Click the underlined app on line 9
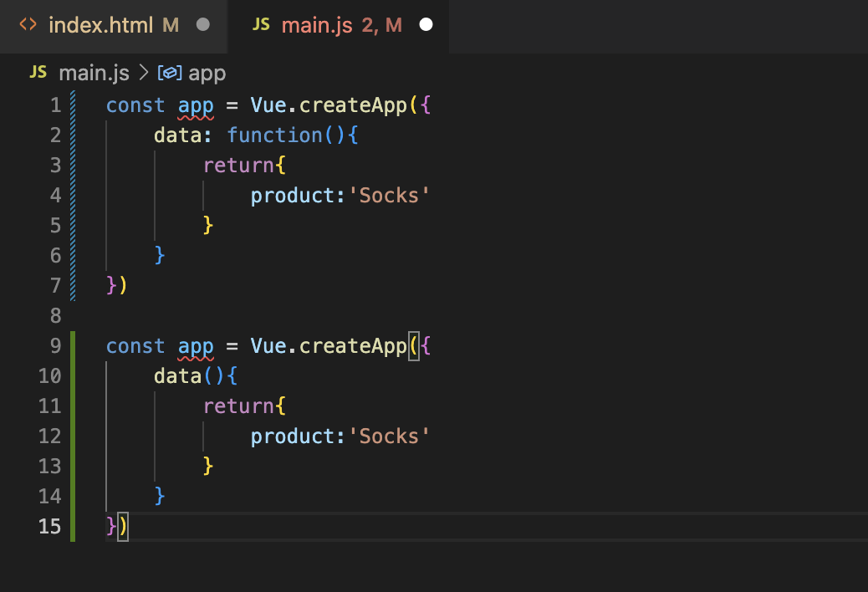Image resolution: width=868 pixels, height=592 pixels. (x=196, y=346)
